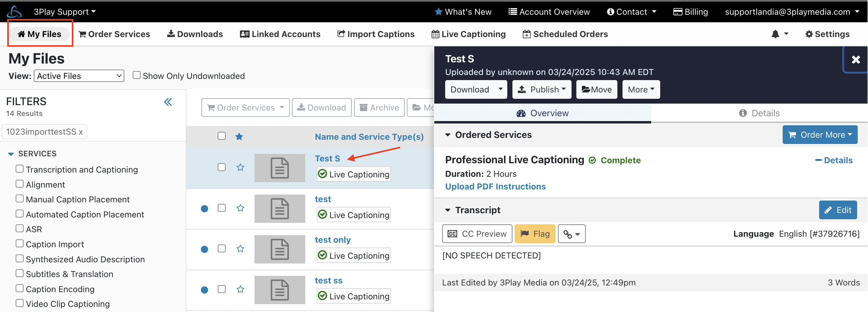Screen dimensions: 868x312
Task: Click the 3Play logo icon
Action: pyautogui.click(x=14, y=12)
